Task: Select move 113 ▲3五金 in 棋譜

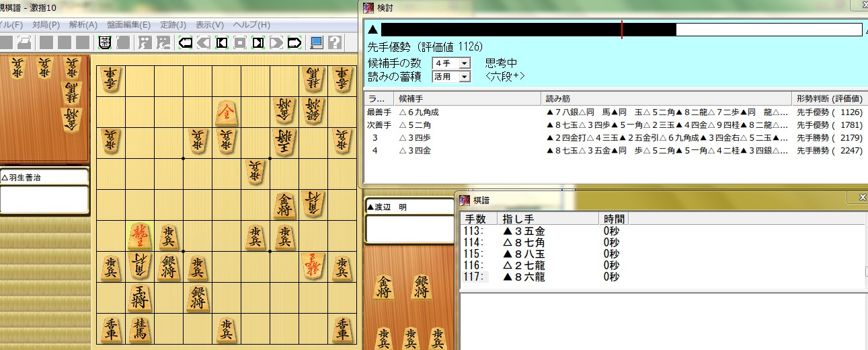Action: tap(662, 231)
